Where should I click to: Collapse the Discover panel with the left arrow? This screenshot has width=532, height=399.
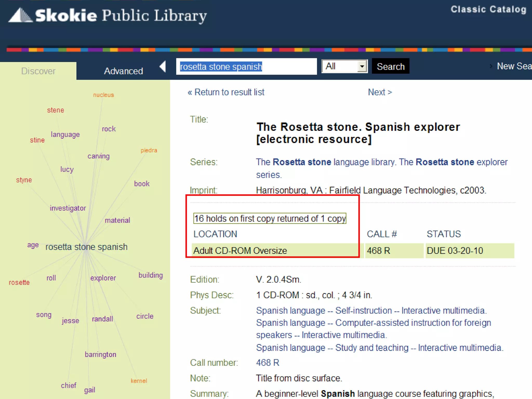(x=163, y=66)
